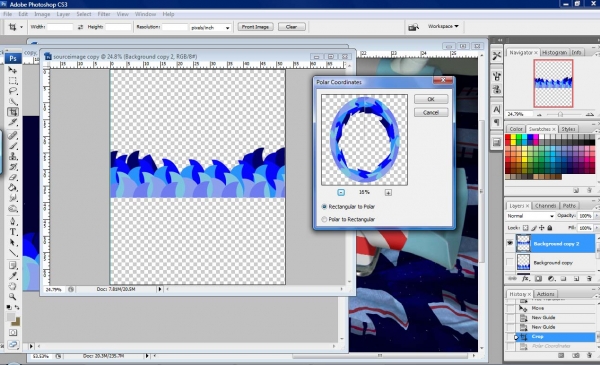Zoom out the Polar Coordinates preview
The image size is (600, 365).
pos(341,192)
